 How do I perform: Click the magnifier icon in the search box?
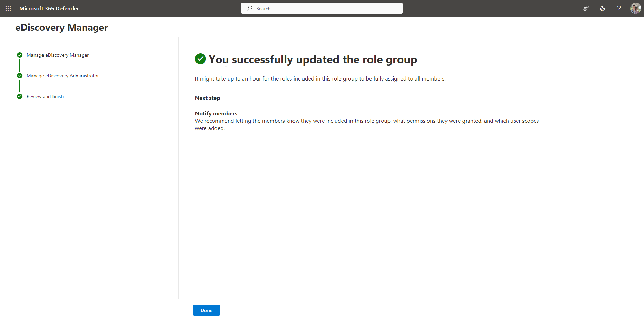249,8
